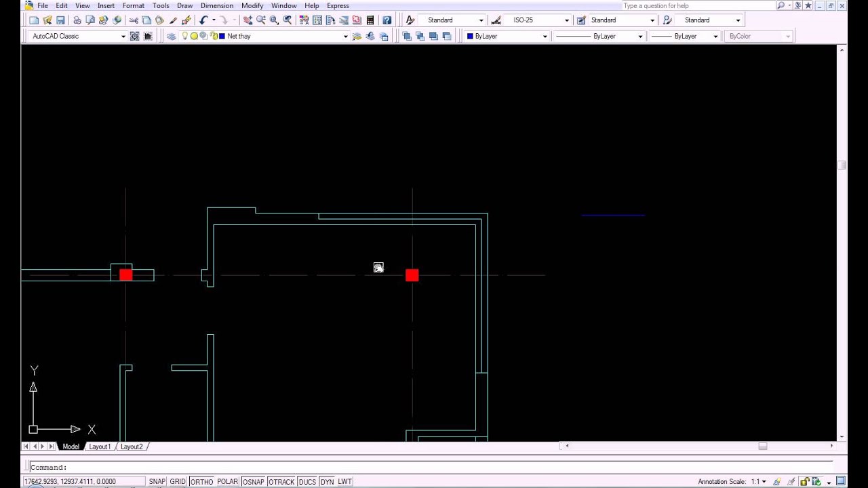Screen dimensions: 868x488
Task: Open the Modify menu
Action: pyautogui.click(x=252, y=5)
